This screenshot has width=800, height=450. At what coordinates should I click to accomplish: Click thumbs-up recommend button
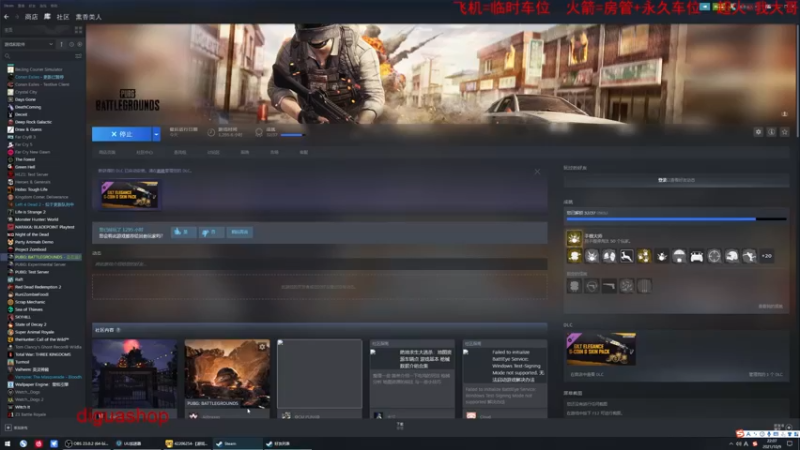coord(183,232)
